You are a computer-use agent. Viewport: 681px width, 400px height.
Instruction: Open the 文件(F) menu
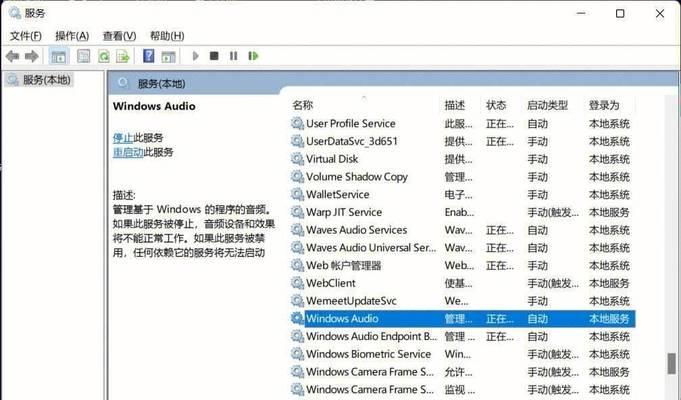coord(26,36)
